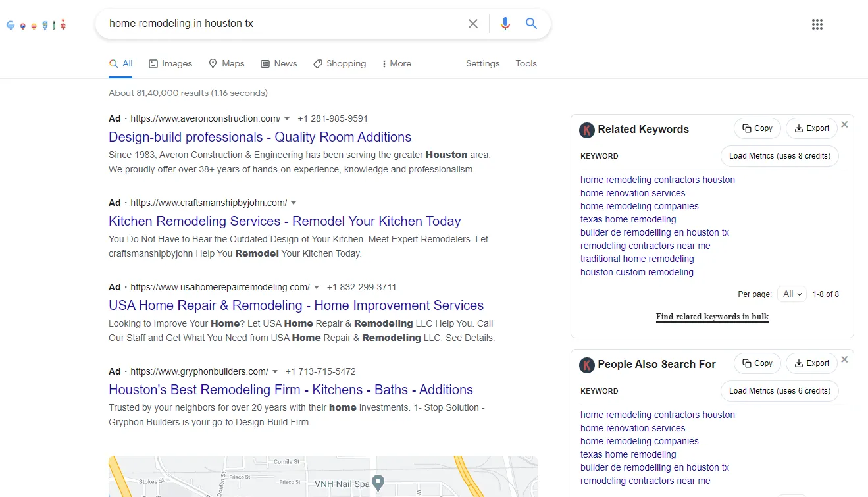Export the People Also Search For keywords
The image size is (868, 497).
coord(811,363)
